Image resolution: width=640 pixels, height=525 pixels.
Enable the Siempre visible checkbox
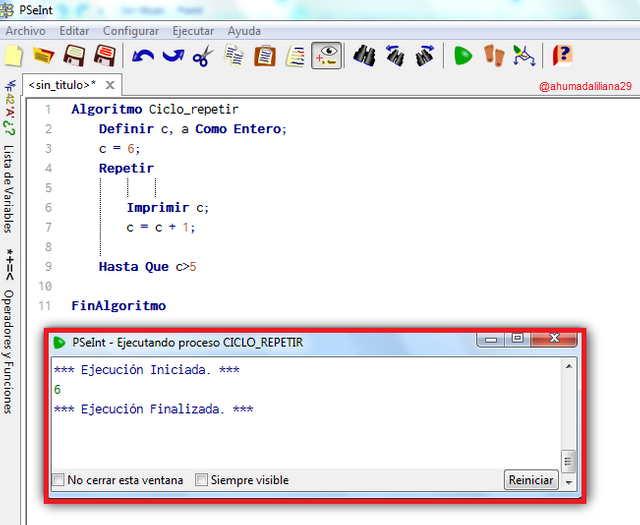(x=201, y=479)
